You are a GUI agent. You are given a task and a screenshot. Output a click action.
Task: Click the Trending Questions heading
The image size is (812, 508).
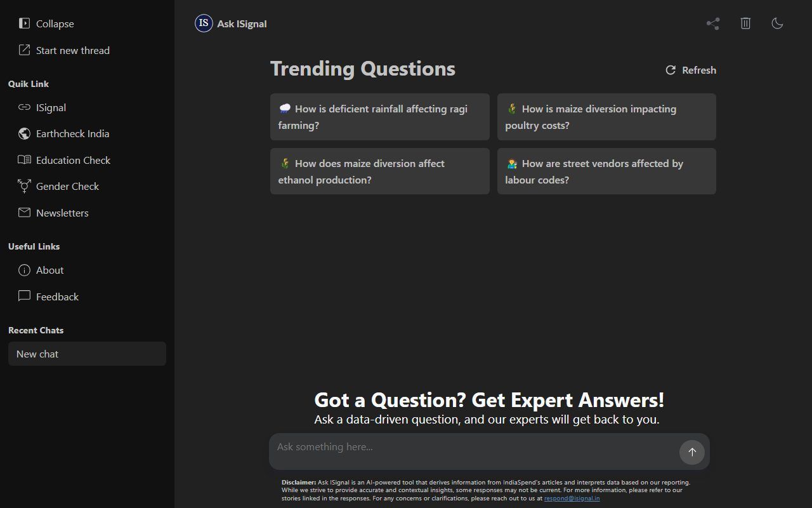coord(363,69)
